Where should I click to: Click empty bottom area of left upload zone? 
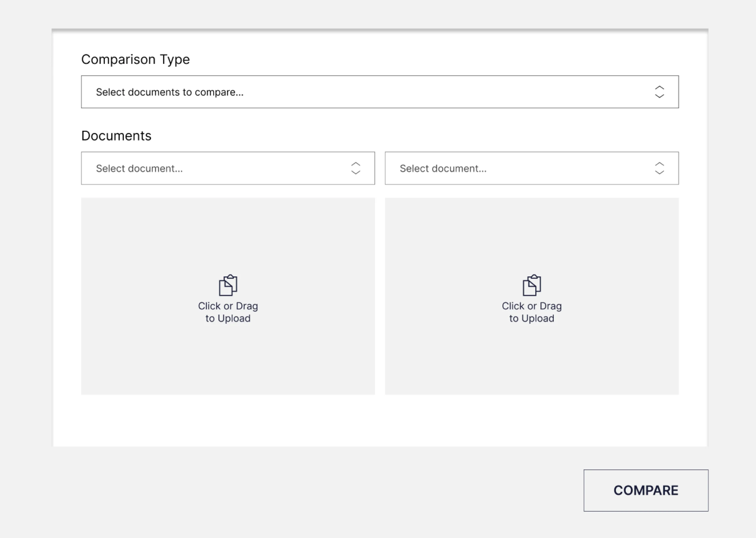(228, 364)
